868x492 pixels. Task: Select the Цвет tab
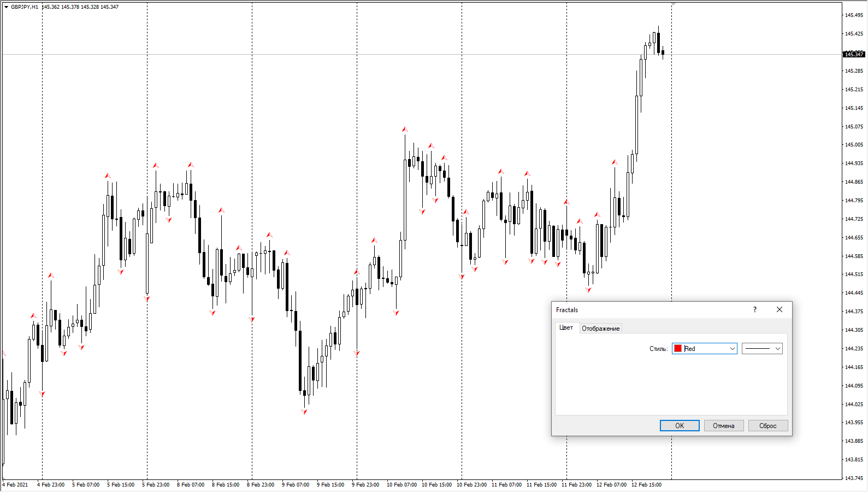click(566, 327)
